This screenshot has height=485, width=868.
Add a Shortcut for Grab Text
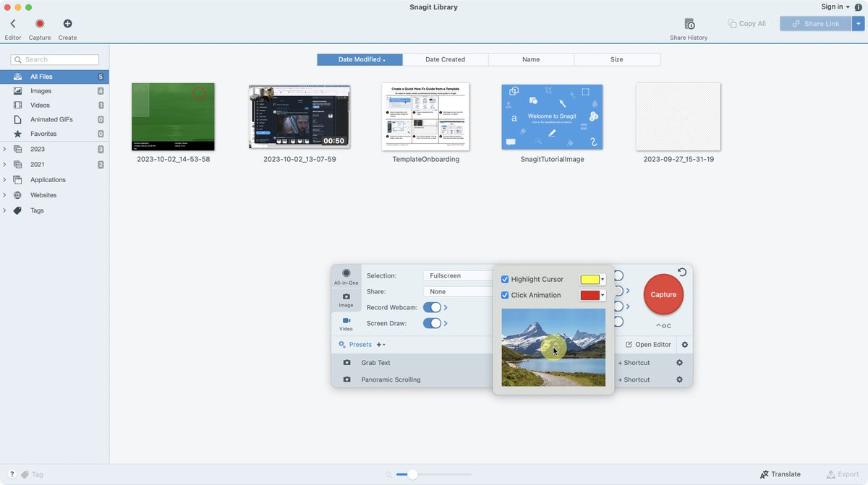[633, 362]
